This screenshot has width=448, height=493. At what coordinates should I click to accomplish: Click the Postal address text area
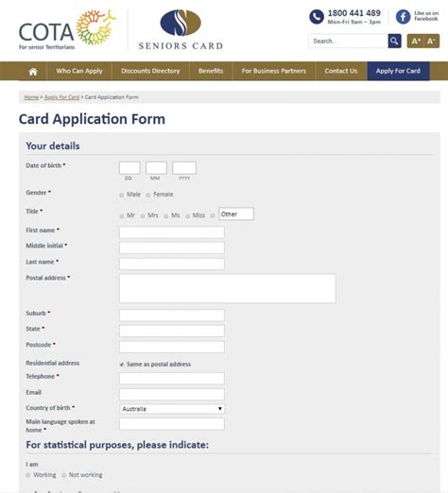228,288
